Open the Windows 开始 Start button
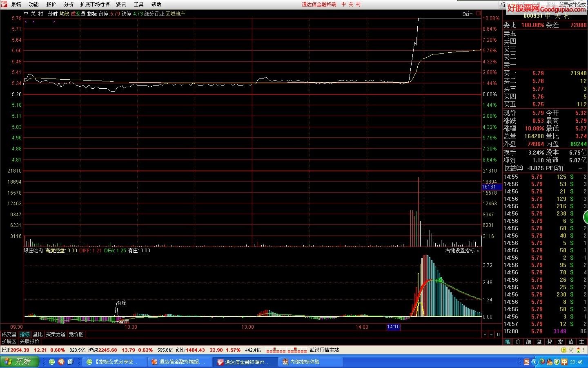 [x=20, y=362]
